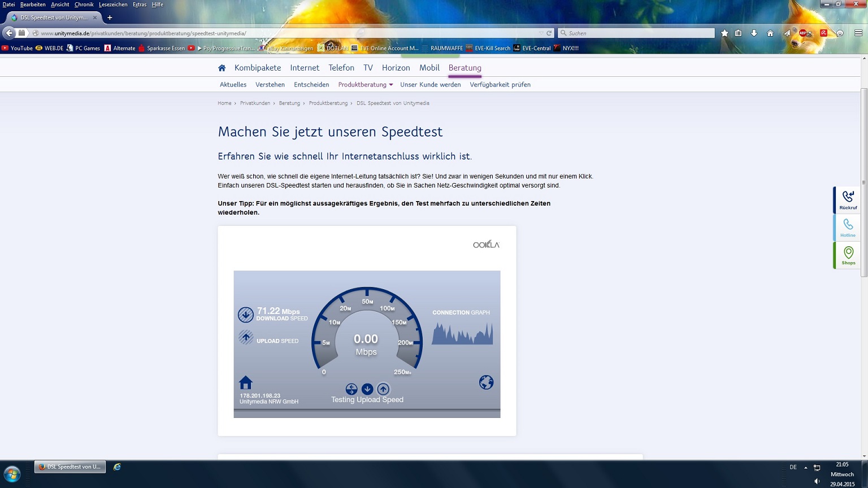Open the Extras menu
Image resolution: width=868 pixels, height=488 pixels.
pos(140,5)
